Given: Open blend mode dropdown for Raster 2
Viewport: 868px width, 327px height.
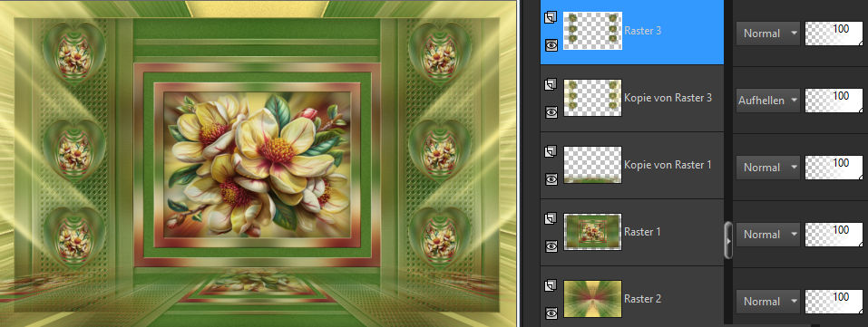Looking at the screenshot, I should pos(768,302).
